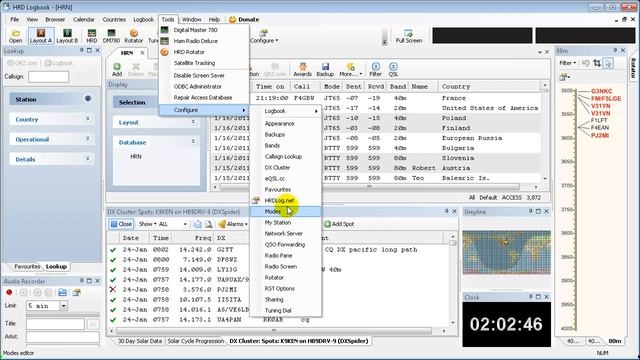Launch DM780 from the toolbar icon
The image size is (640, 360).
(x=111, y=36)
